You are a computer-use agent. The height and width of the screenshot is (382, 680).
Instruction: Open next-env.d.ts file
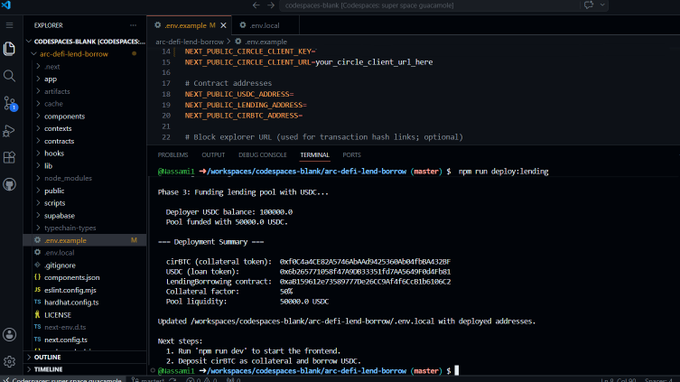pos(85,327)
